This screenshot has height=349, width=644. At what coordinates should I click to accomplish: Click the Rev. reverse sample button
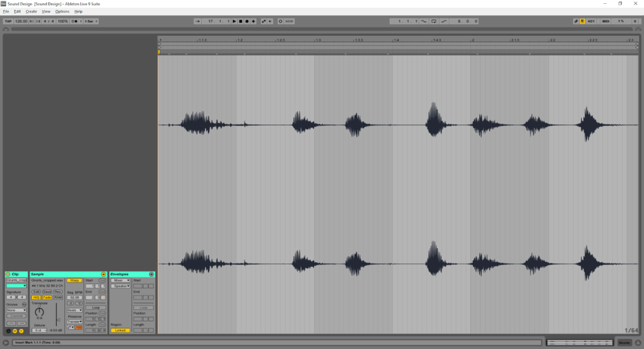pos(58,292)
